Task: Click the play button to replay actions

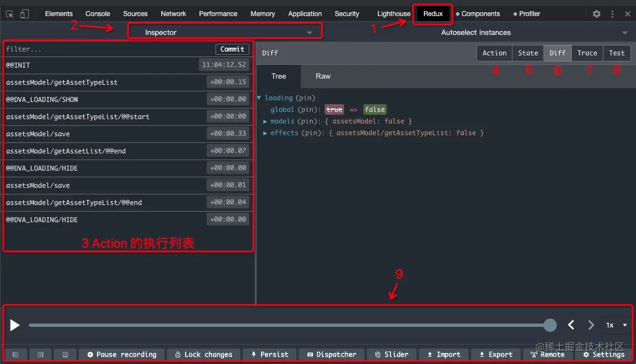Action: click(15, 325)
